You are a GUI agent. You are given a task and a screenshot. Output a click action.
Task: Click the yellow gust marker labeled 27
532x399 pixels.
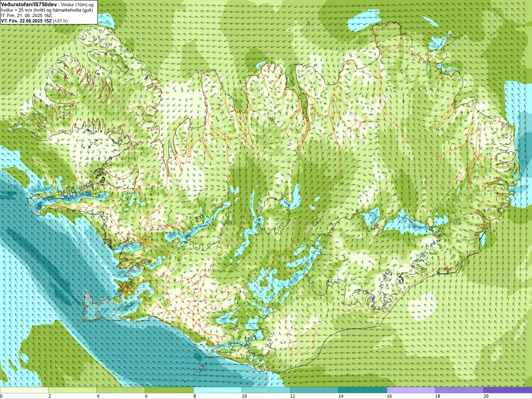57,195
